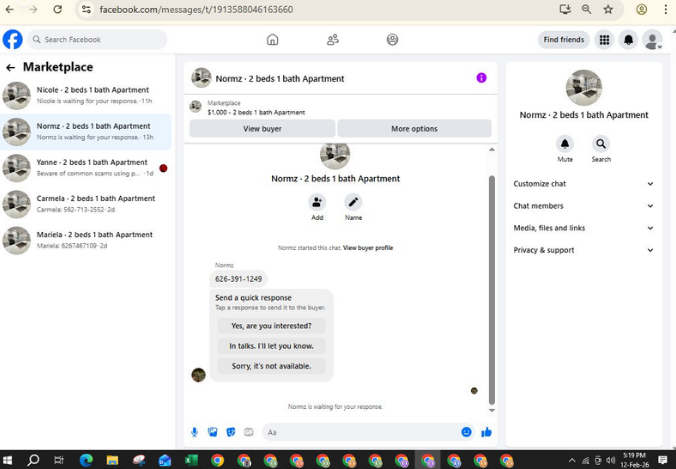Click the Add people icon in chat
676x469 pixels.
[317, 202]
